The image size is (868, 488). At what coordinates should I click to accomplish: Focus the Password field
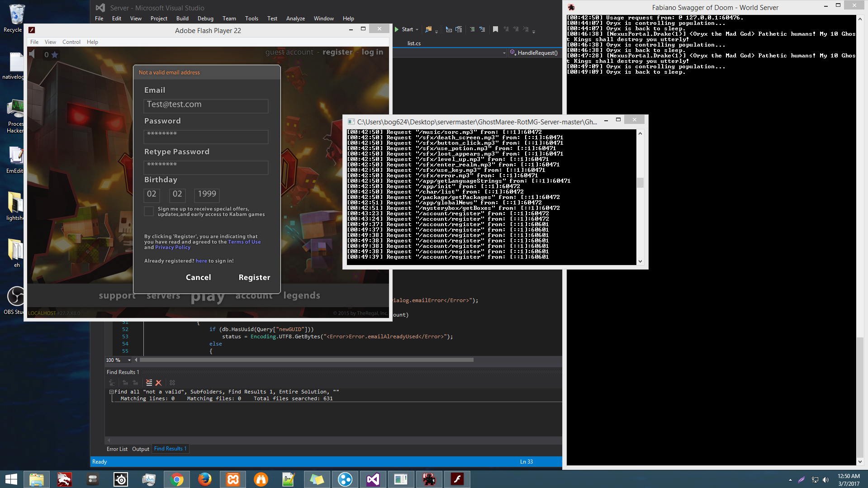point(206,137)
